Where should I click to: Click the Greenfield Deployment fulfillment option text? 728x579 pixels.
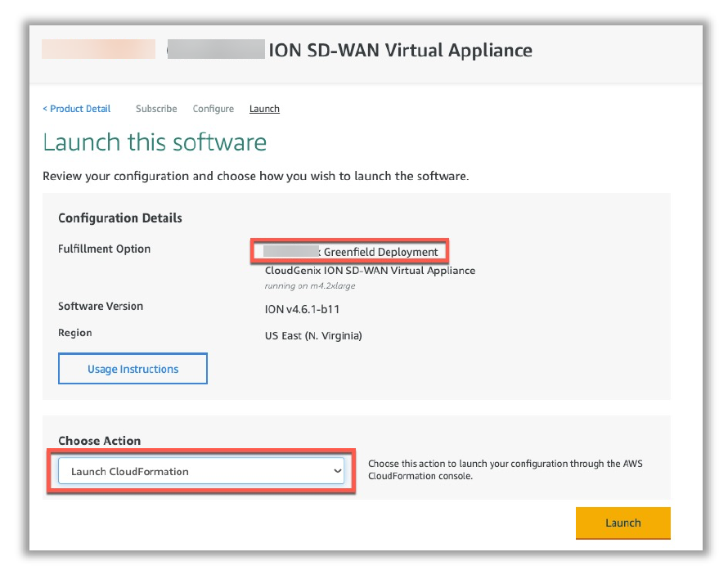(380, 252)
